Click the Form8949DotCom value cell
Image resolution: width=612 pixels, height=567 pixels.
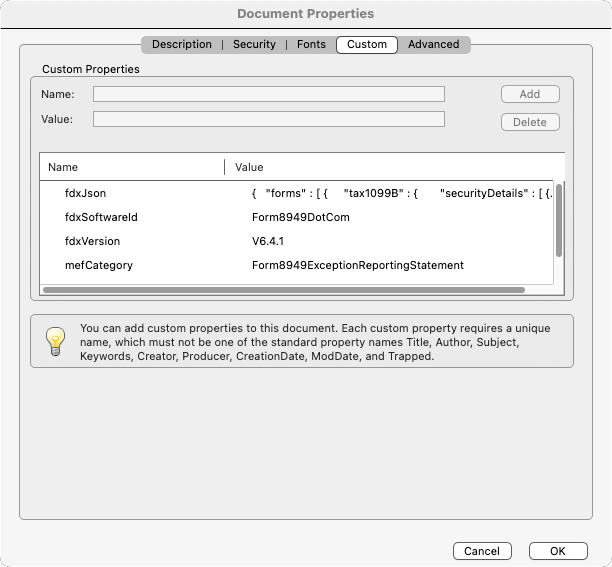(300, 217)
